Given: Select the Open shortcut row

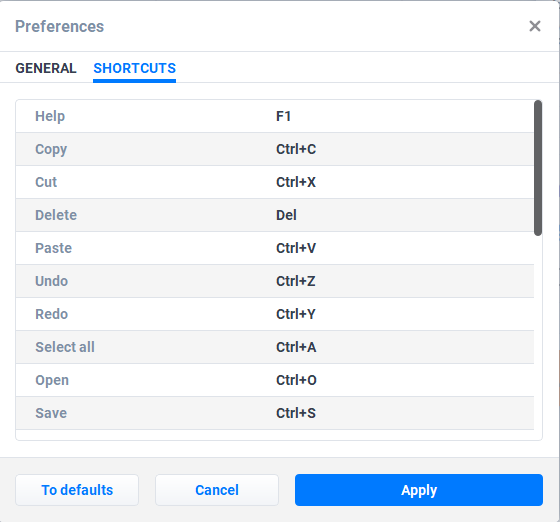Looking at the screenshot, I should coord(275,380).
